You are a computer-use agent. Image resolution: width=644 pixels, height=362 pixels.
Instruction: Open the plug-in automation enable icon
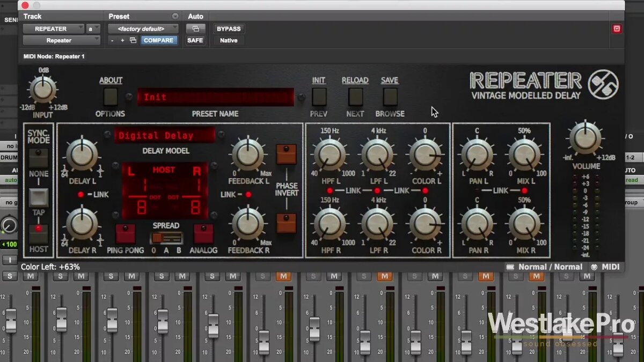195,29
